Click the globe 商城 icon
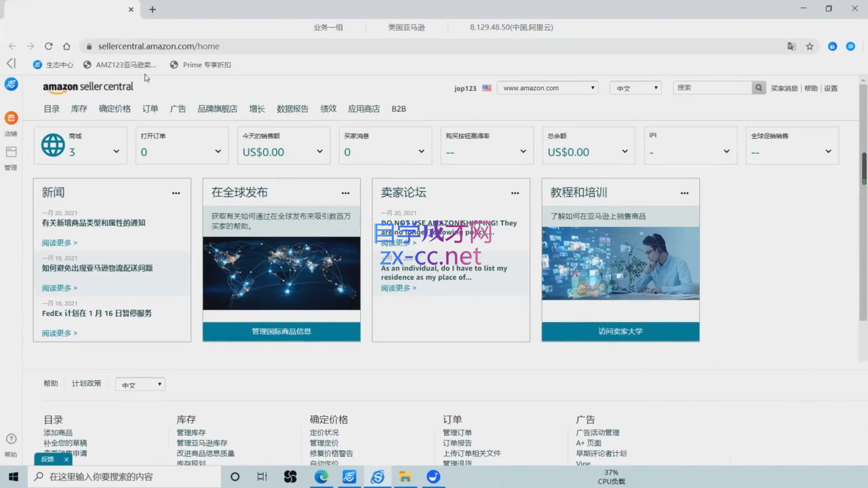 pyautogui.click(x=53, y=145)
